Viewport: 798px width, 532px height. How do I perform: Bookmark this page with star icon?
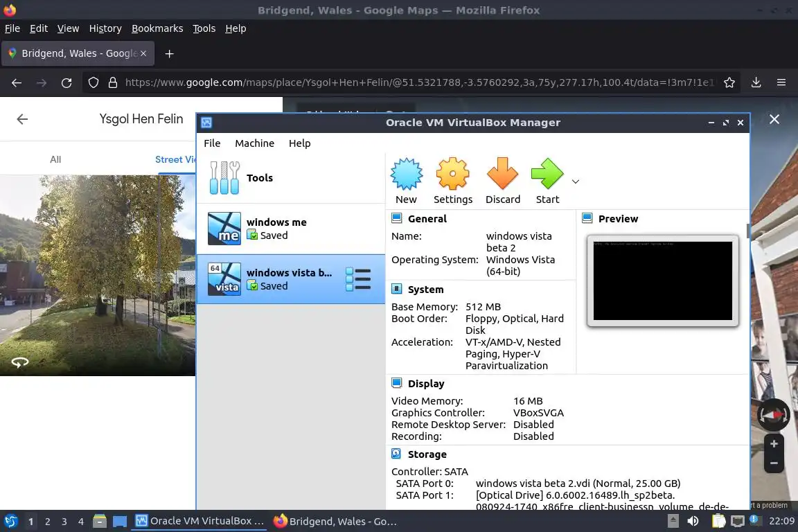pos(729,82)
